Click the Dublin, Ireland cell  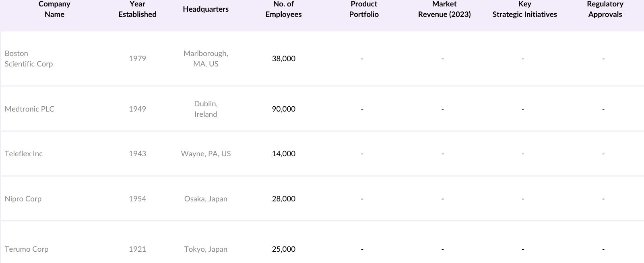(x=206, y=109)
